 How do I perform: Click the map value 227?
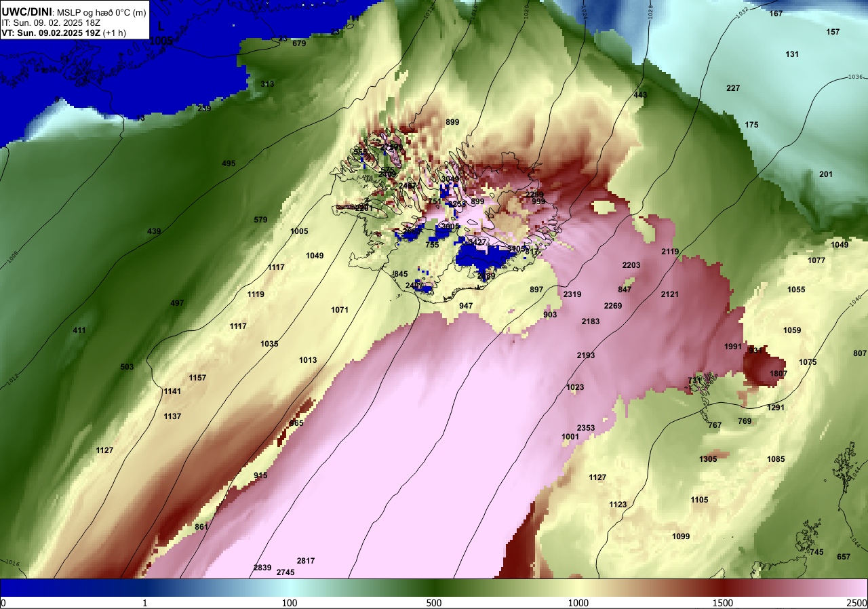click(733, 88)
